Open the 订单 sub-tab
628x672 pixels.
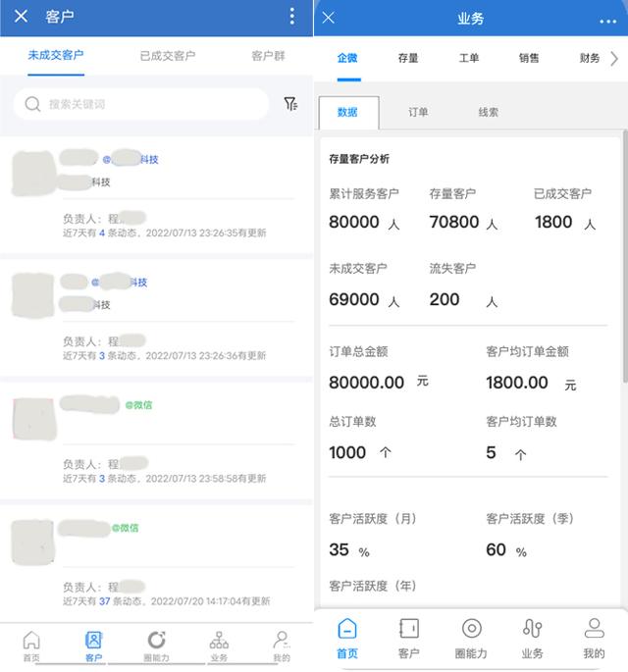(x=418, y=112)
